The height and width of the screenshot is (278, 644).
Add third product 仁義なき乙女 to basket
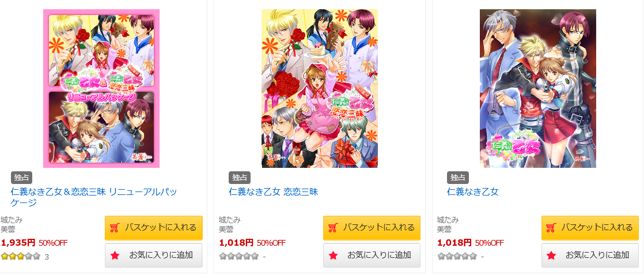tap(590, 227)
